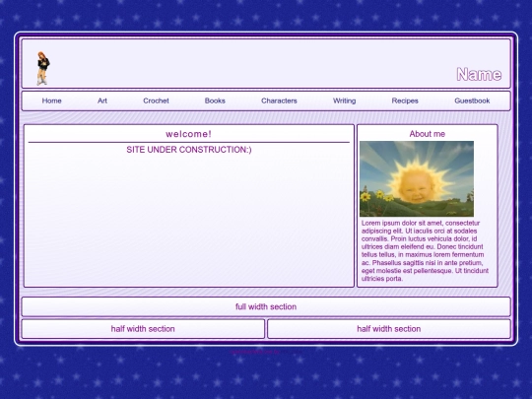The image size is (532, 399).
Task: Go to Recipes in the nav bar
Action: 405,100
